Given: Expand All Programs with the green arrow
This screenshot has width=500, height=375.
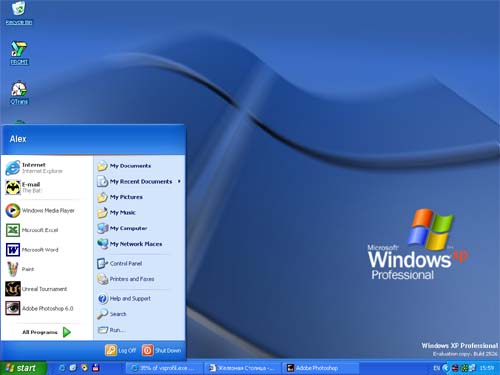Looking at the screenshot, I should click(x=67, y=332).
